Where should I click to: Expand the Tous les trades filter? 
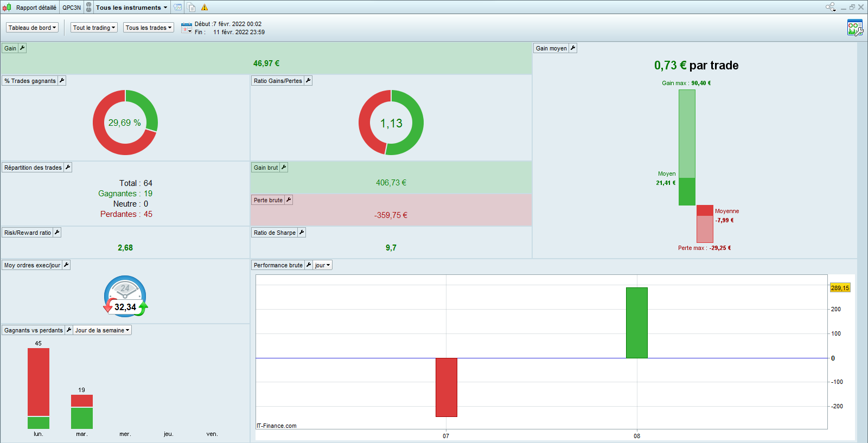click(149, 28)
